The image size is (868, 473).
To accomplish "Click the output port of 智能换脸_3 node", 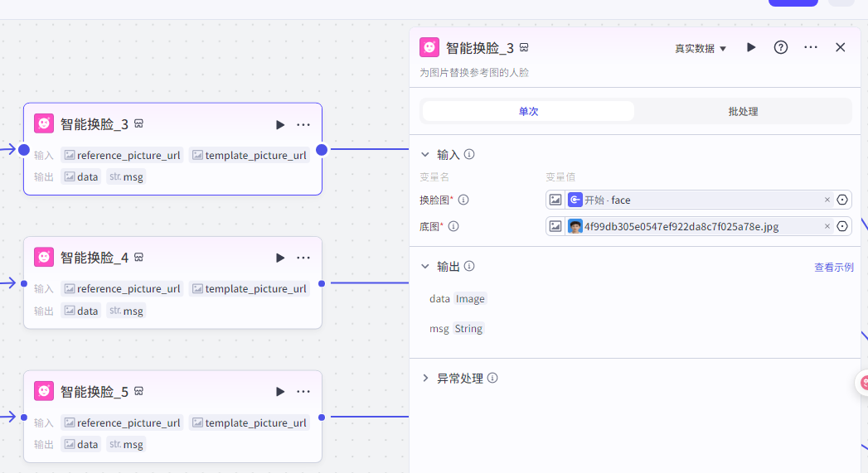I will coord(322,150).
